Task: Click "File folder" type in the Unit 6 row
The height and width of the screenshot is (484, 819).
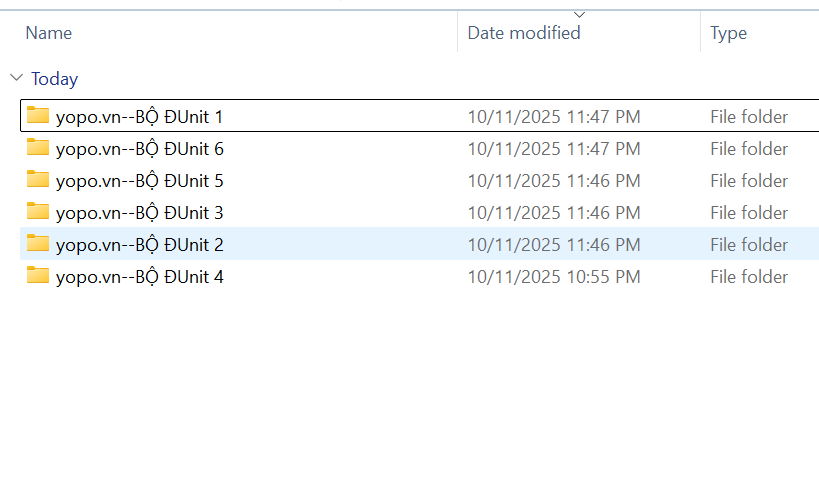Action: coord(749,149)
